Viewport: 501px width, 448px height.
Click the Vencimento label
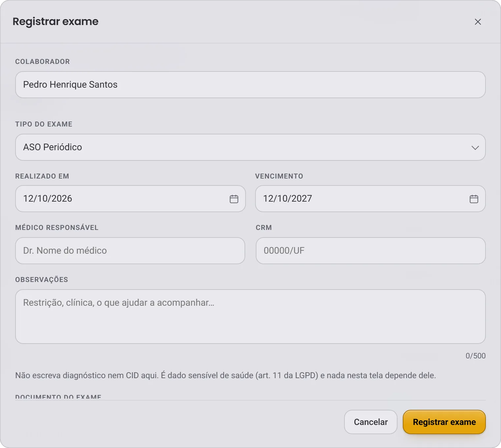point(279,176)
